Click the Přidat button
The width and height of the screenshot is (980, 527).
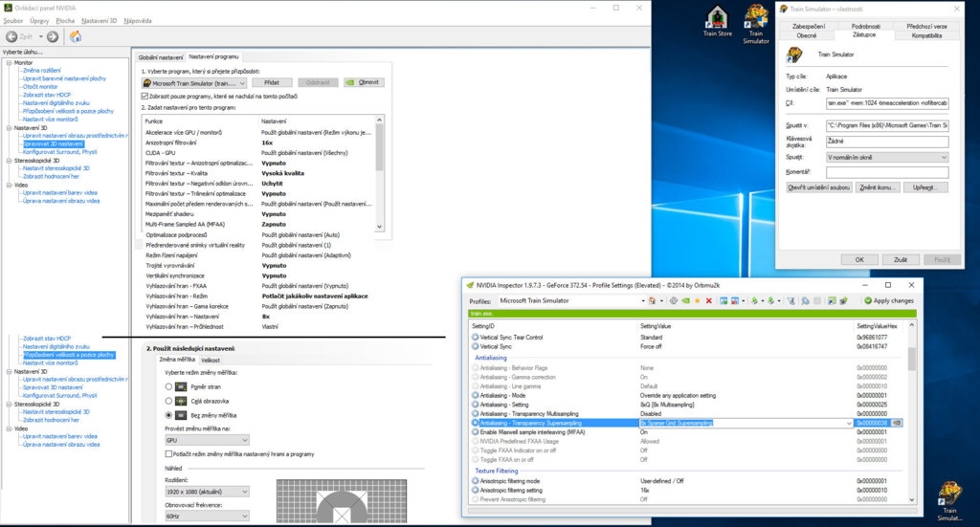271,82
